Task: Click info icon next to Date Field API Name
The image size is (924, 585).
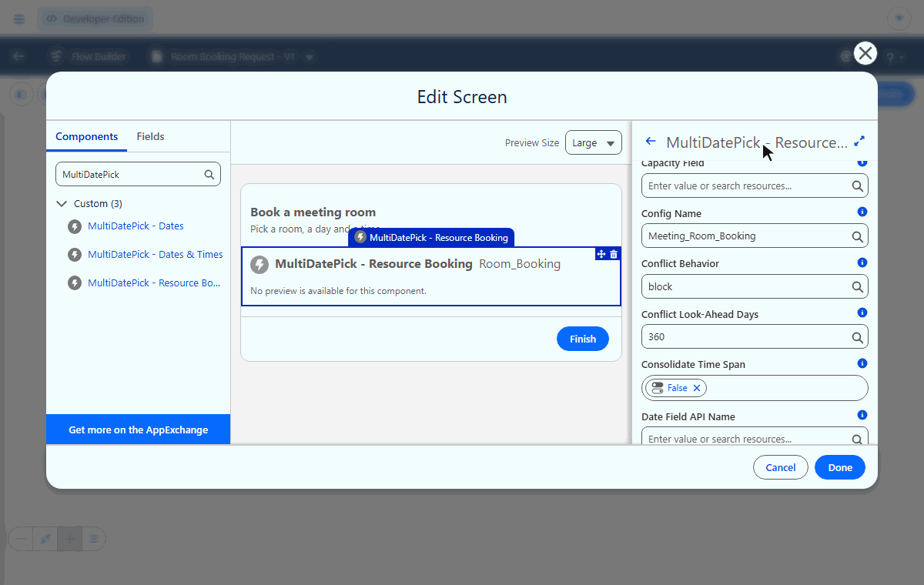Action: [x=862, y=415]
